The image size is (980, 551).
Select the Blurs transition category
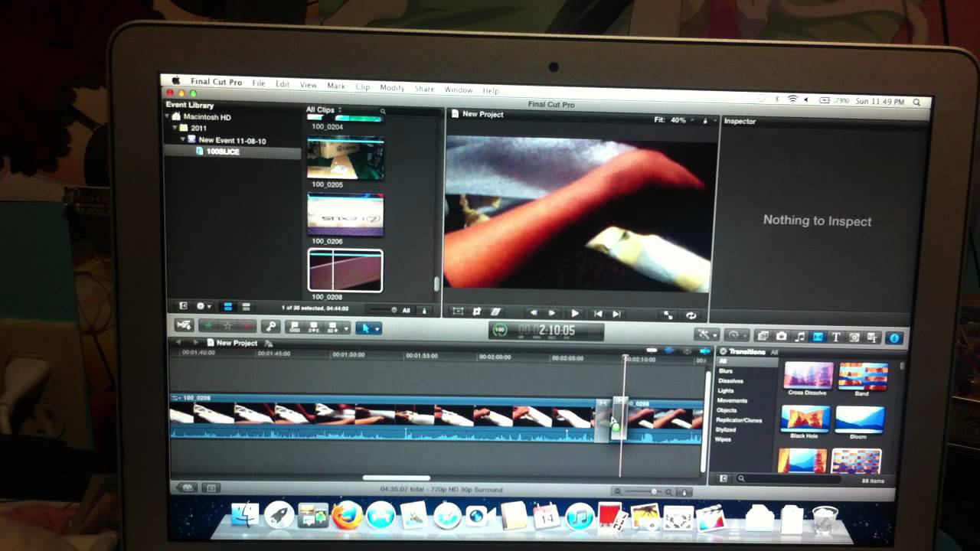(725, 370)
